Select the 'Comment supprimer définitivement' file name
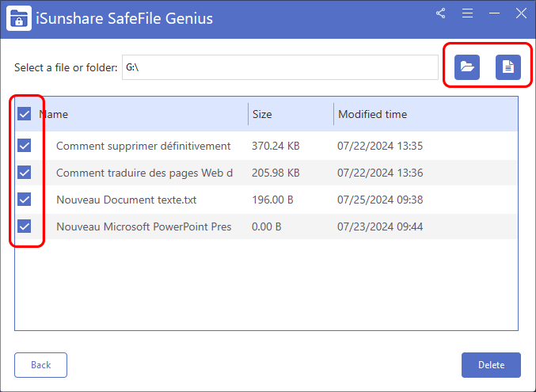The width and height of the screenshot is (536, 392). click(143, 146)
